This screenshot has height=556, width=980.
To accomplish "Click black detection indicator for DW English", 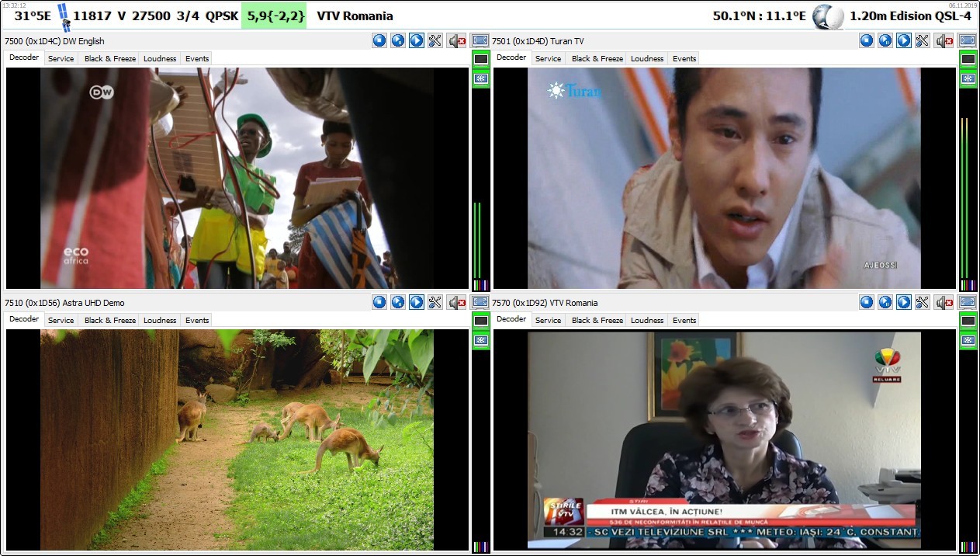I will point(480,60).
